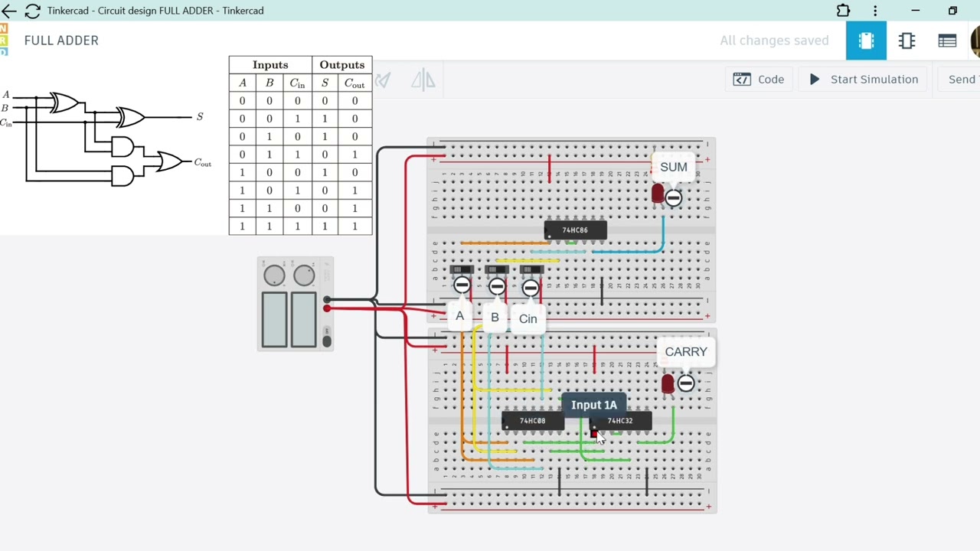Toggle slide switch B
The image size is (980, 551).
tap(497, 270)
